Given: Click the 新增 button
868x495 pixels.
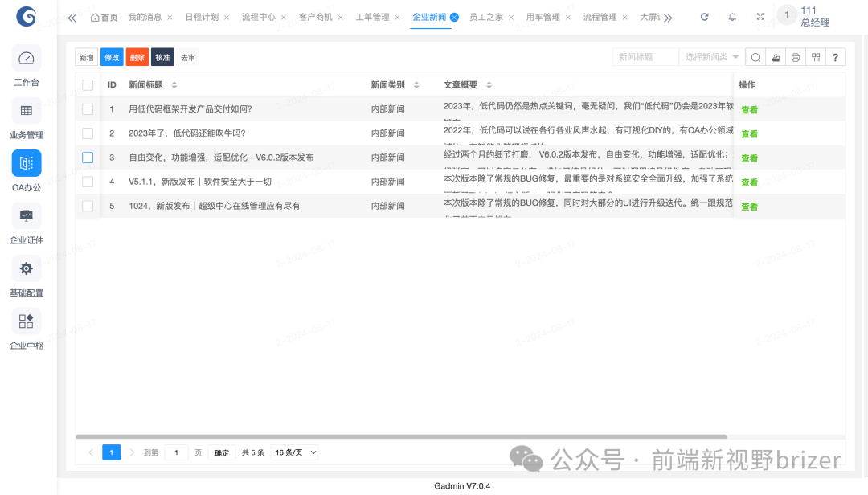Looking at the screenshot, I should pos(86,57).
